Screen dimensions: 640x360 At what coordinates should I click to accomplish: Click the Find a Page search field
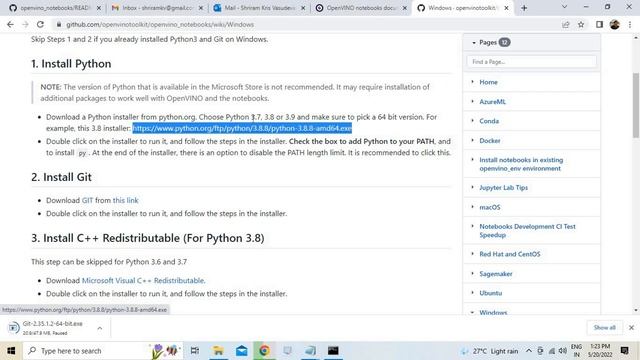point(531,62)
